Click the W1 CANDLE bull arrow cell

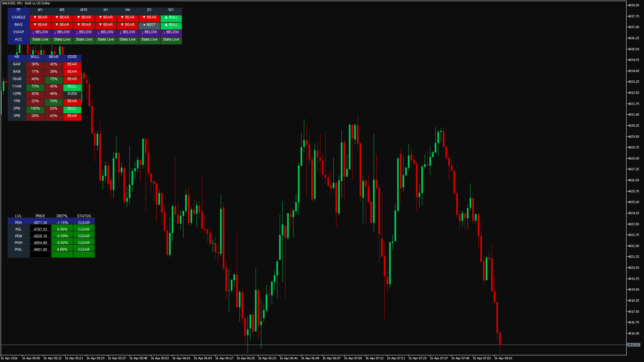[171, 17]
